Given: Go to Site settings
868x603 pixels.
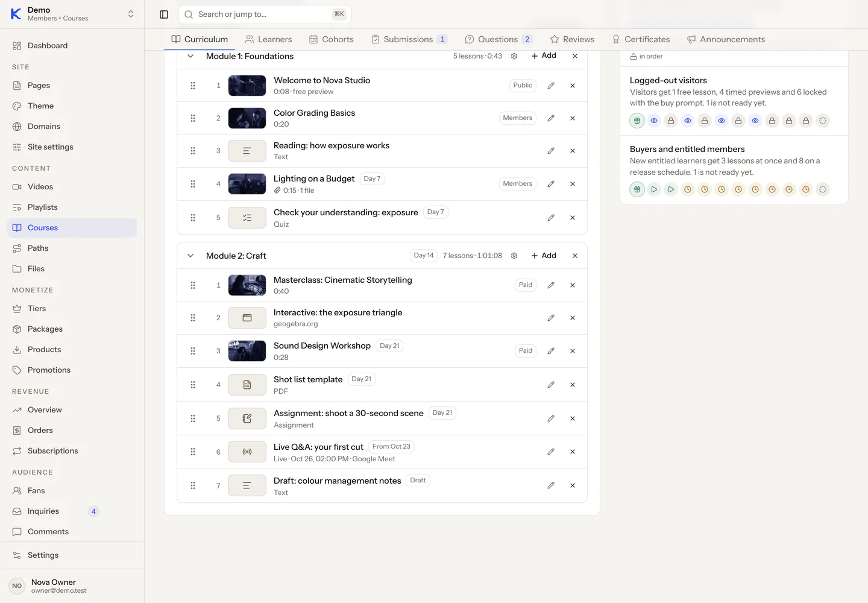Looking at the screenshot, I should (x=72, y=147).
